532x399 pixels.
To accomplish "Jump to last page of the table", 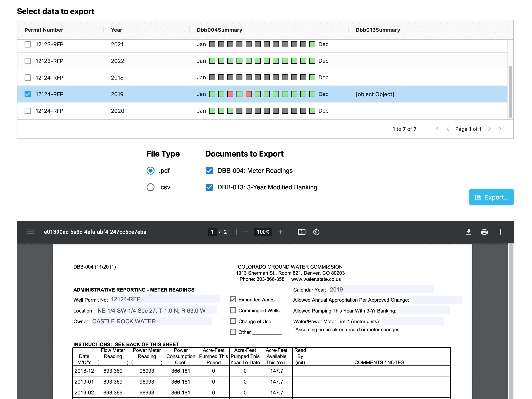I will coord(501,129).
